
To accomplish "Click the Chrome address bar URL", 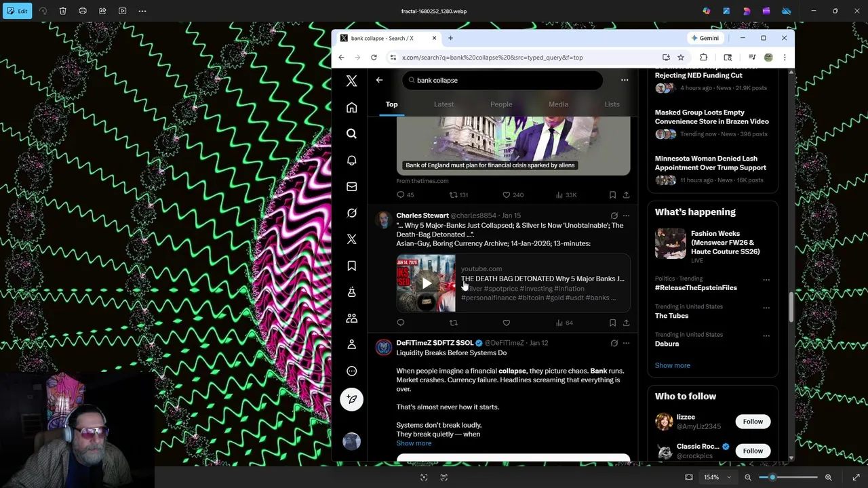I will (x=492, y=58).
